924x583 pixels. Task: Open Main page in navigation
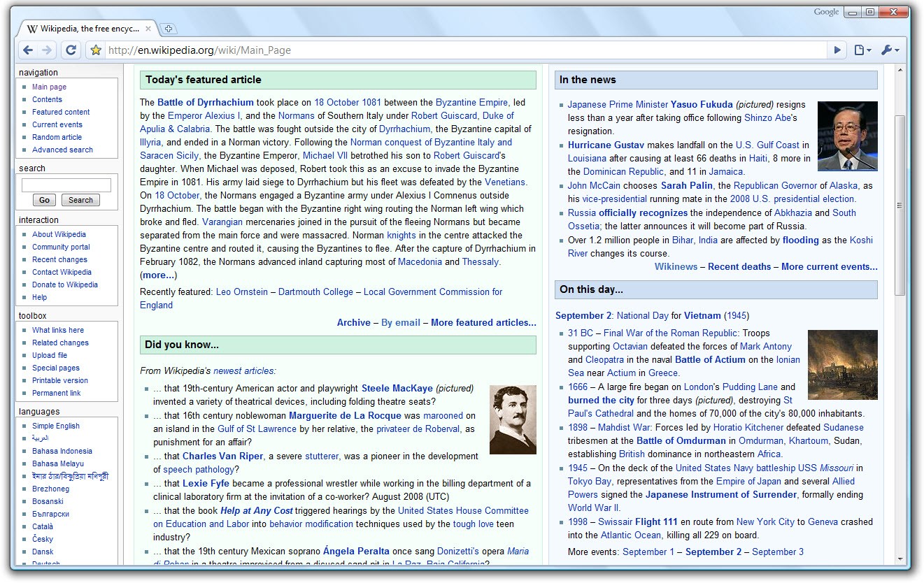(49, 87)
